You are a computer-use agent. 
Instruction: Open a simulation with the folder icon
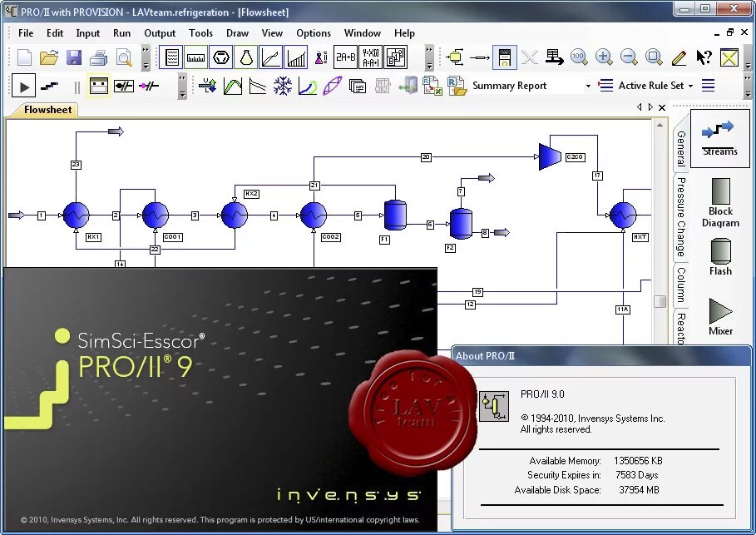coord(49,57)
